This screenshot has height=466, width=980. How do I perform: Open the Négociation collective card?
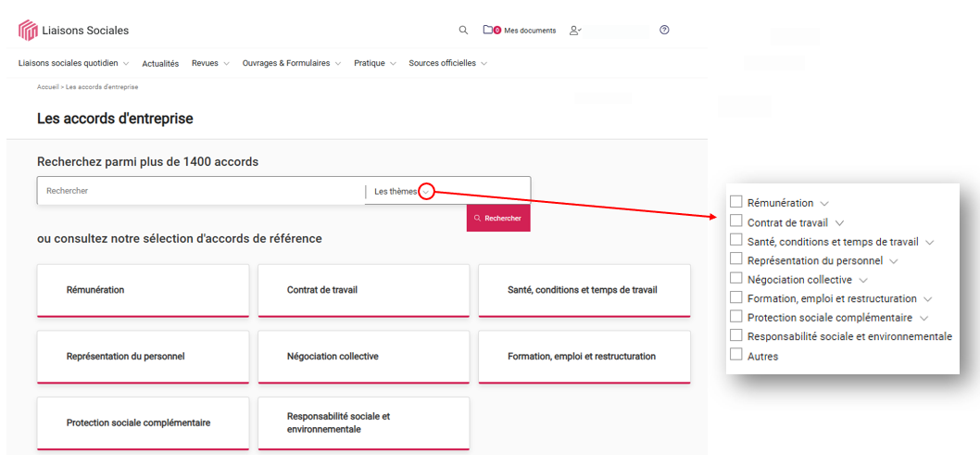point(364,357)
